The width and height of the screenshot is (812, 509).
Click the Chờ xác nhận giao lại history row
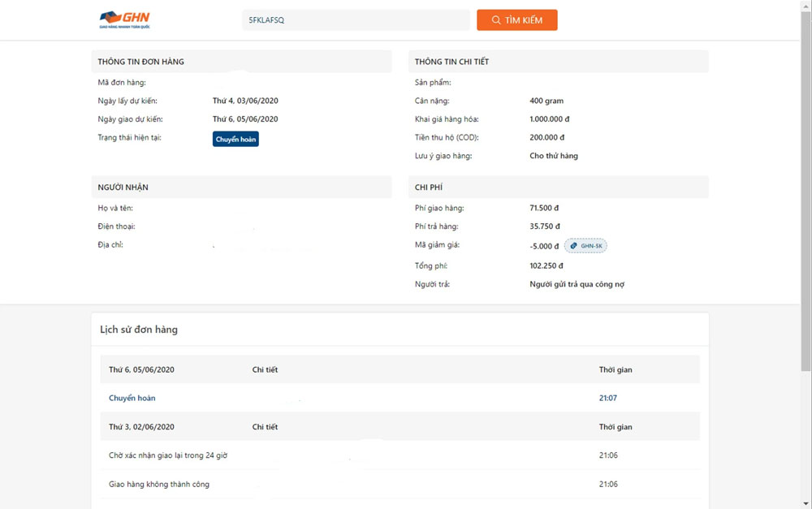[x=168, y=455]
